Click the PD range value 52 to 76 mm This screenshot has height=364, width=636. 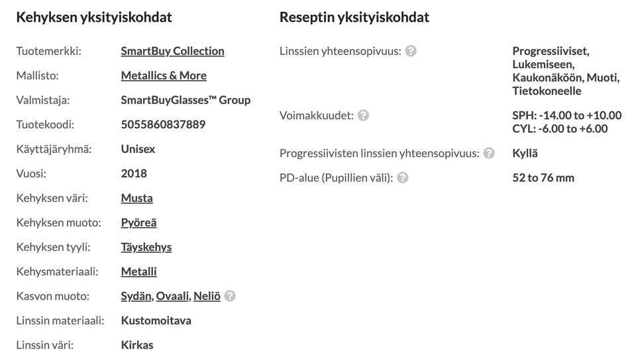543,177
